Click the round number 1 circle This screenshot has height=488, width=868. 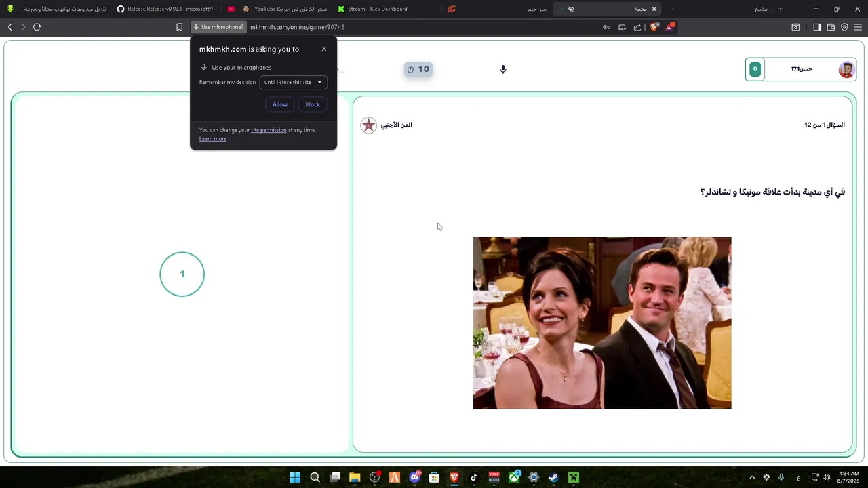coord(182,274)
